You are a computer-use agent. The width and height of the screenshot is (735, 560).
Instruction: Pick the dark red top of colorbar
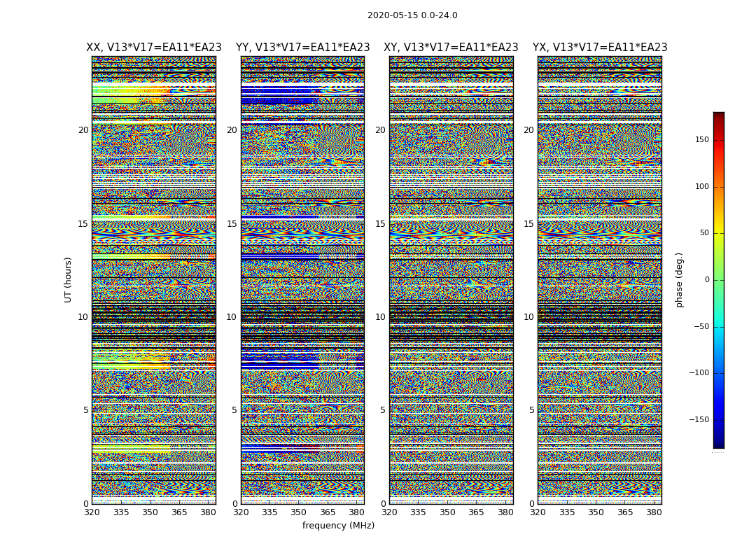click(x=718, y=115)
